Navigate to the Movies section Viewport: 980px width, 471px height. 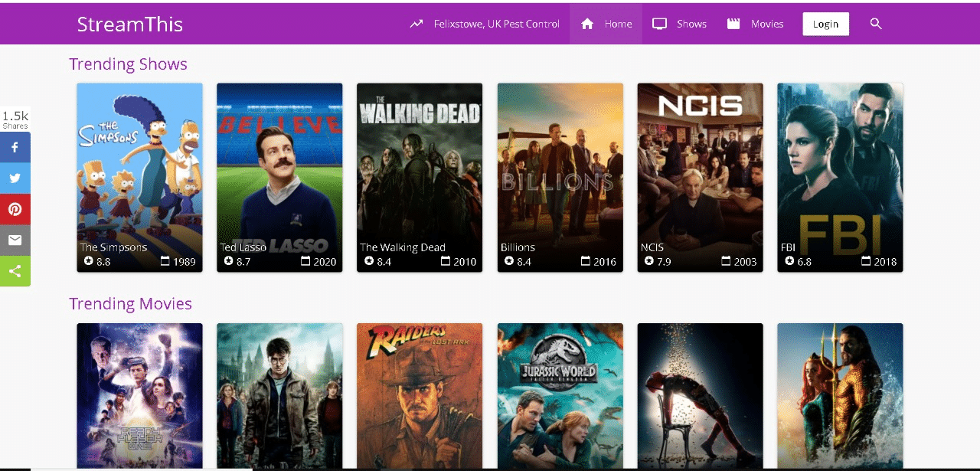click(766, 24)
